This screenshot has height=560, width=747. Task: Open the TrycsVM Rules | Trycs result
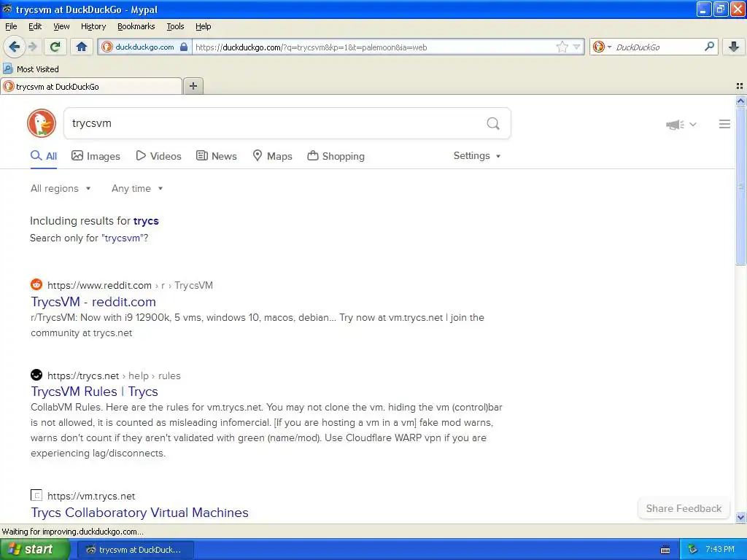[94, 392]
